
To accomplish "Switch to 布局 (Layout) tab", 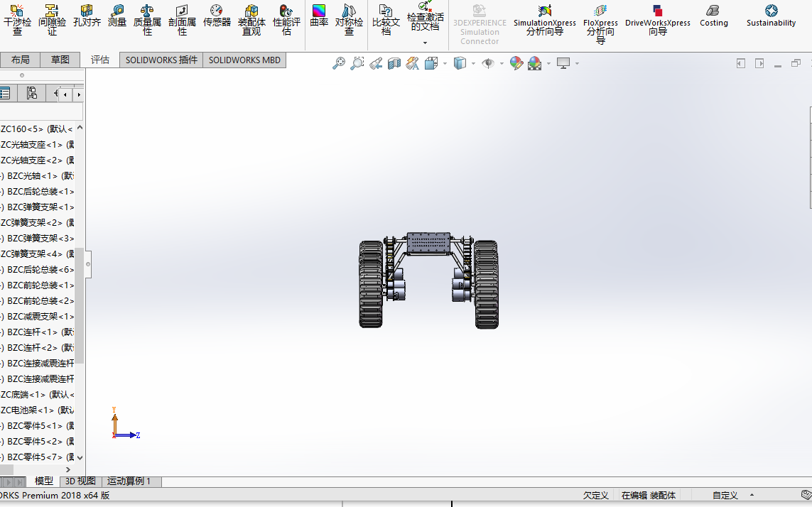I will (20, 60).
